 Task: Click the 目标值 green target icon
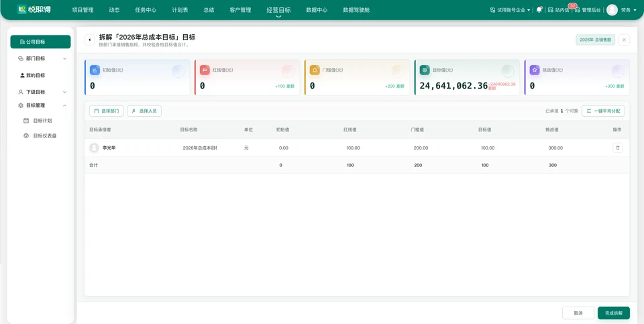425,70
